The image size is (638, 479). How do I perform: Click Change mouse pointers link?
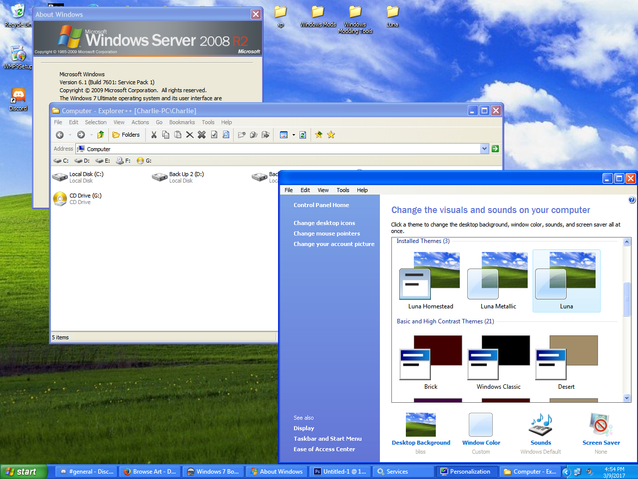click(x=326, y=233)
